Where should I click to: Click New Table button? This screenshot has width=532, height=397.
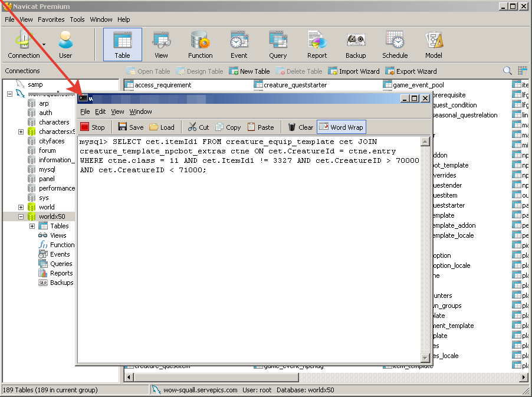click(x=249, y=71)
